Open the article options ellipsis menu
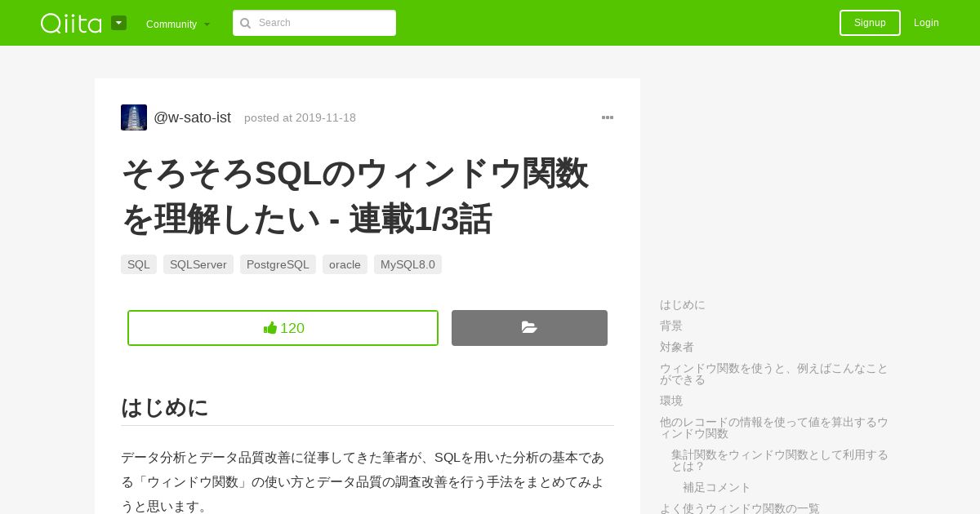The width and height of the screenshot is (980, 514). tap(608, 117)
